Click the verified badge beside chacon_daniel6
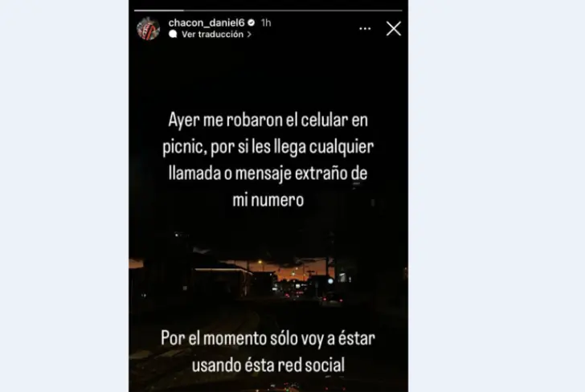 click(251, 23)
